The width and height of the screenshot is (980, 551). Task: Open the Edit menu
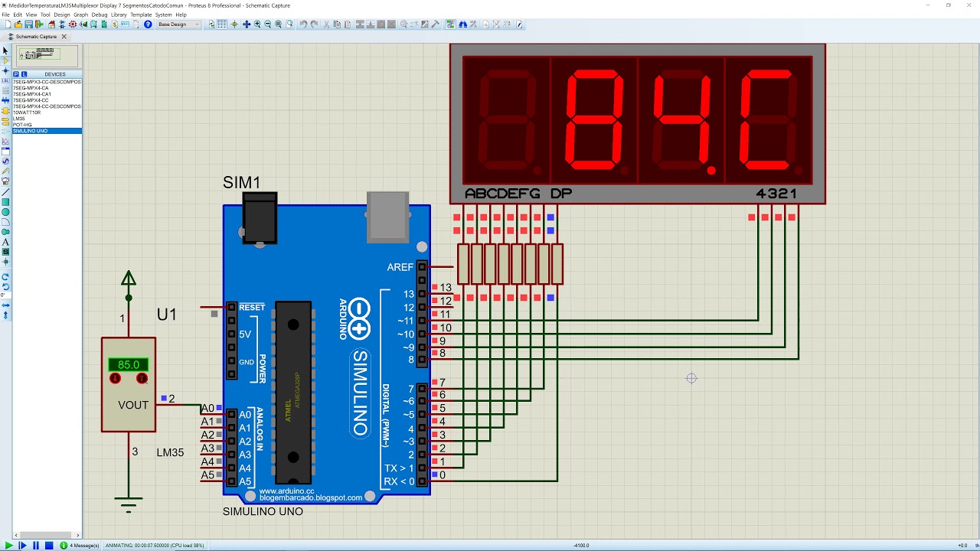[18, 15]
